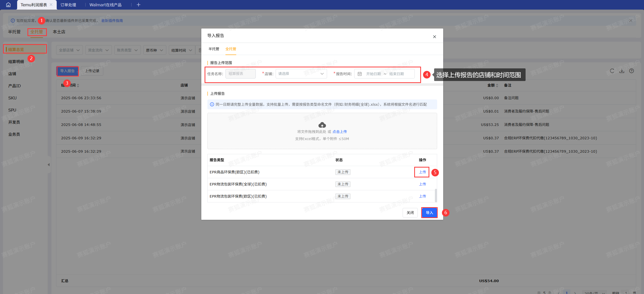Dismiss the top notice banner
The image size is (644, 294).
[631, 21]
